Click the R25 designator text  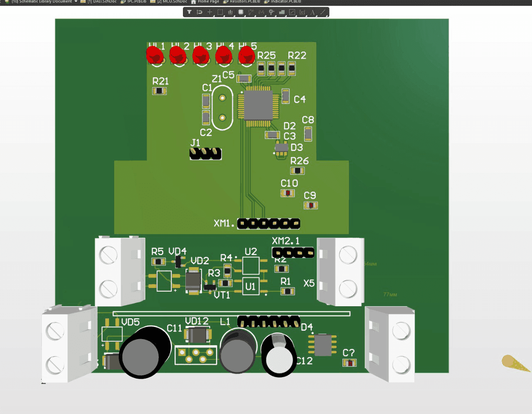click(x=266, y=55)
